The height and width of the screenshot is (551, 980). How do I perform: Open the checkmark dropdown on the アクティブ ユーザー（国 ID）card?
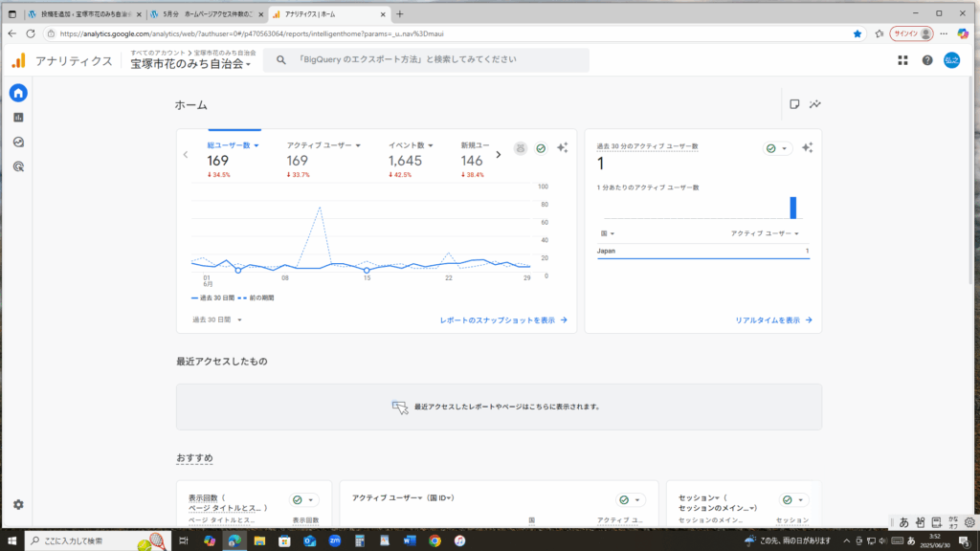tap(630, 499)
